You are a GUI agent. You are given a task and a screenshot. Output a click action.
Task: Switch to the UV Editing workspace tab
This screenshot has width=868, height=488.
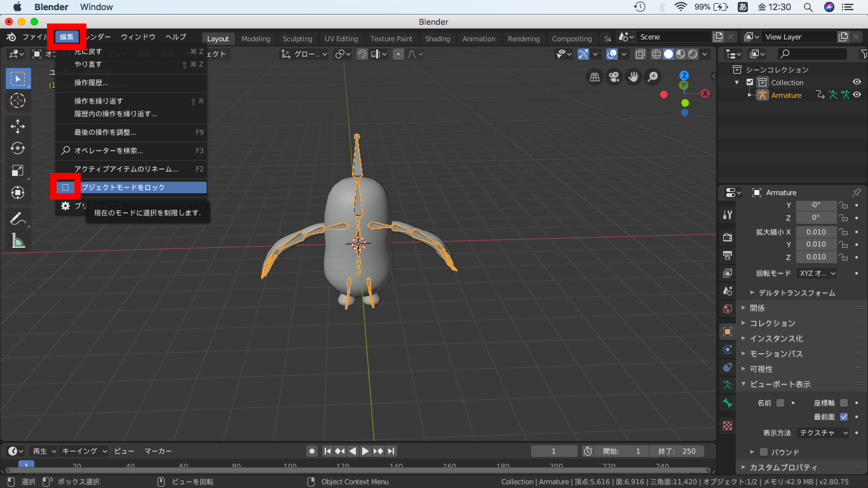(341, 39)
